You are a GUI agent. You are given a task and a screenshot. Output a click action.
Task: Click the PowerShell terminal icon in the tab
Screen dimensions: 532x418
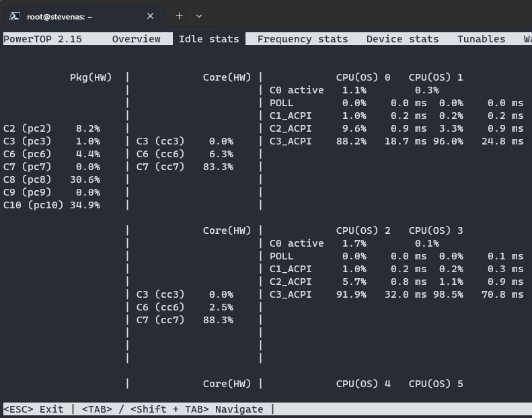click(x=15, y=16)
